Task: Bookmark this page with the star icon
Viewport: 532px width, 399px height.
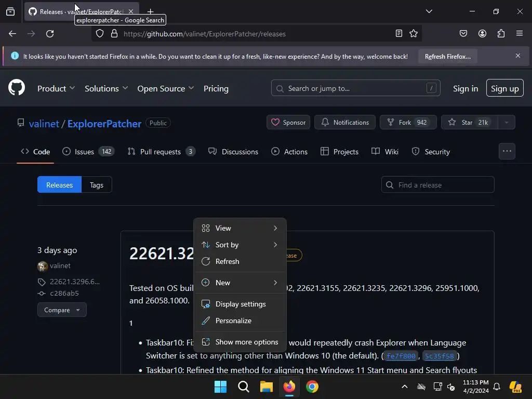Action: [x=414, y=33]
